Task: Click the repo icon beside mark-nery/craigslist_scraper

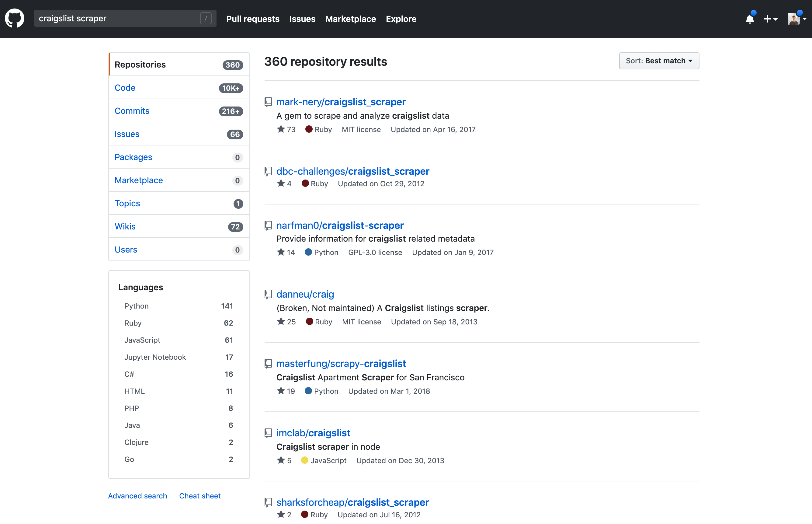Action: point(268,102)
